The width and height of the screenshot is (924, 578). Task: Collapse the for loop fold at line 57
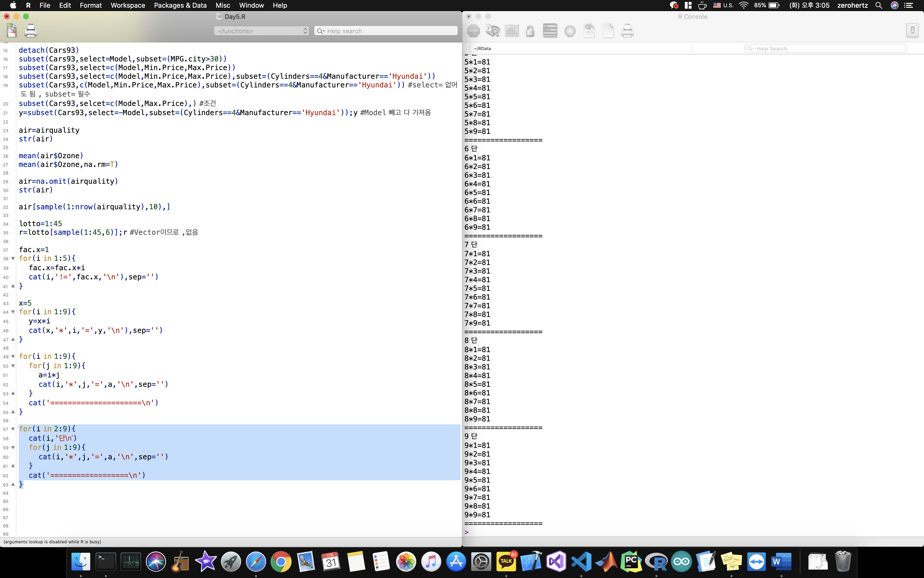13,429
